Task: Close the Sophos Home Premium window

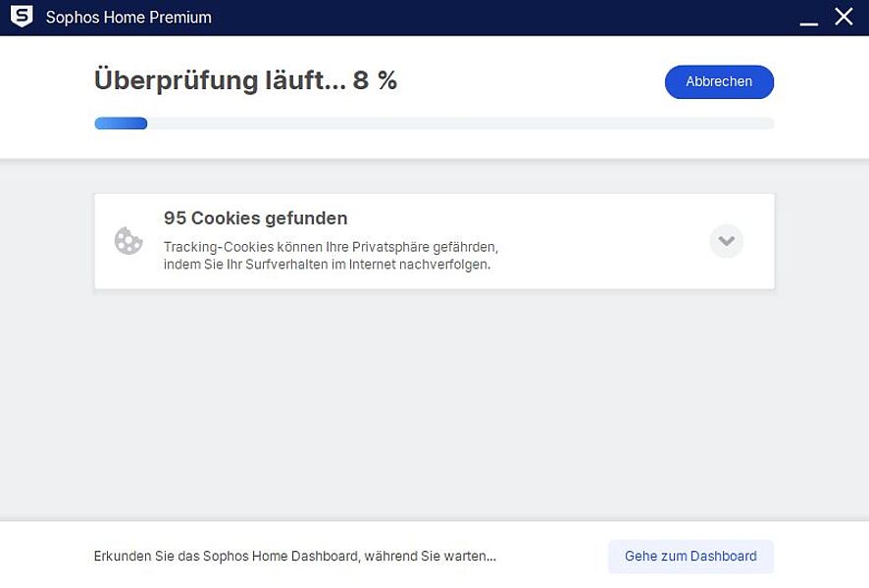Action: click(x=843, y=17)
